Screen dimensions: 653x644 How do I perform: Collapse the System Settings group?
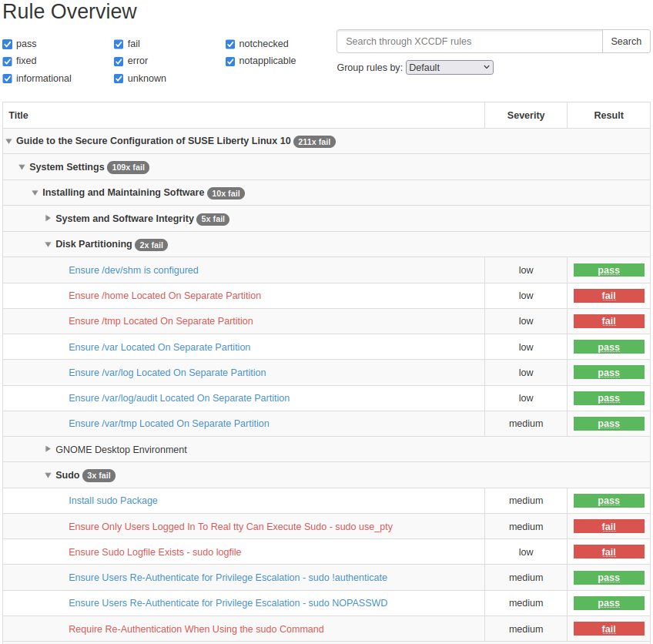[x=22, y=167]
